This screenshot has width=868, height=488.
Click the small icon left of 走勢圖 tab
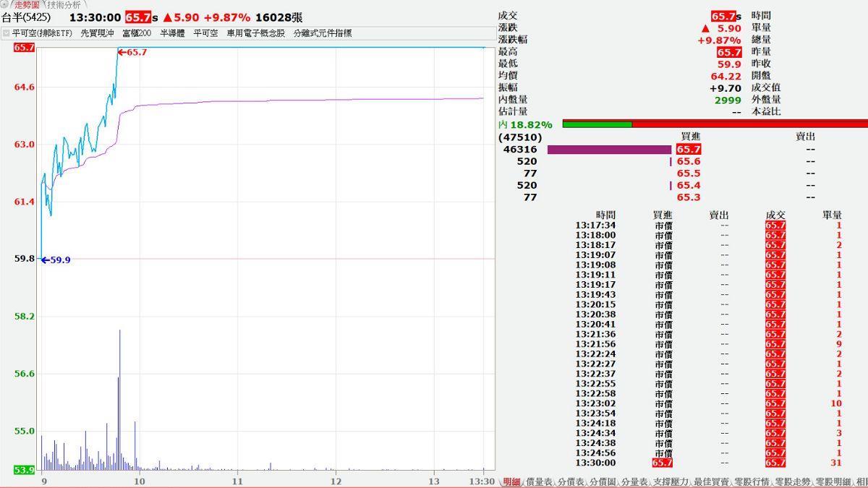point(6,5)
